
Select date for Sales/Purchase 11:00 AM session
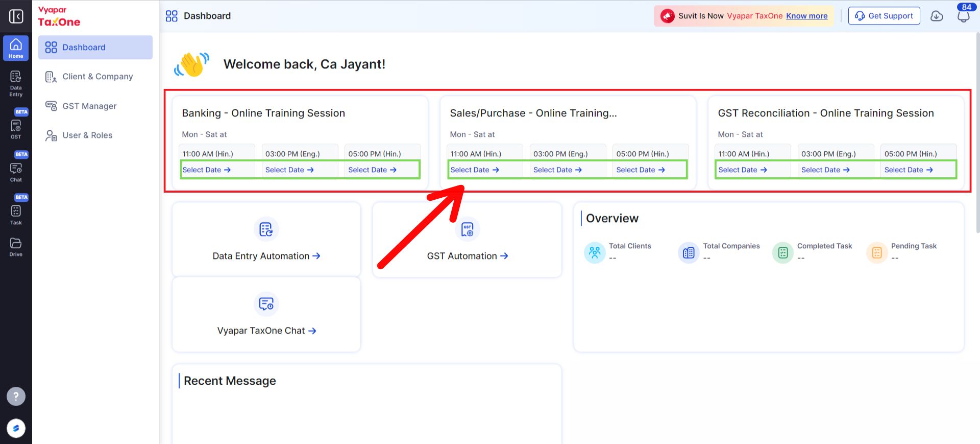[475, 170]
